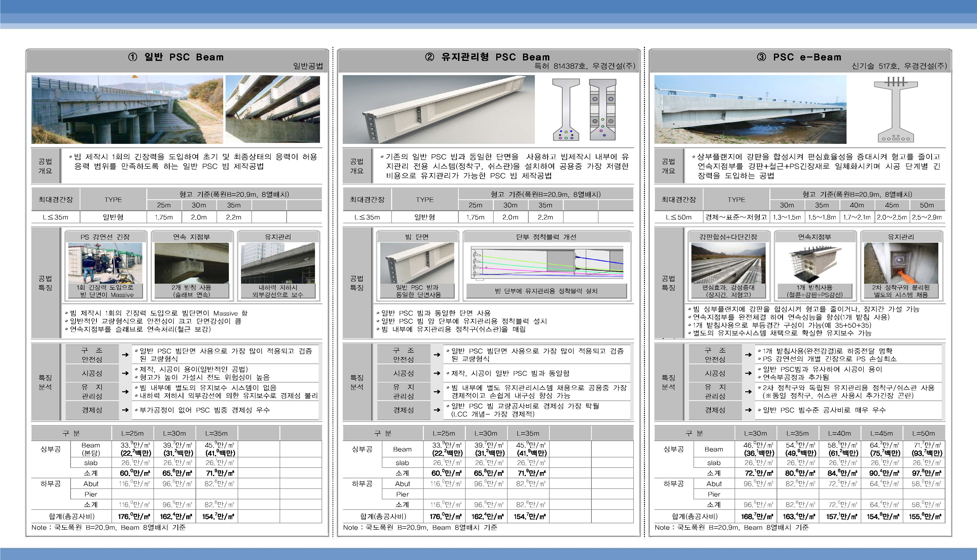
Task: Select caption '2개 받침 사용 (슬래브 연속)'
Action: [191, 291]
